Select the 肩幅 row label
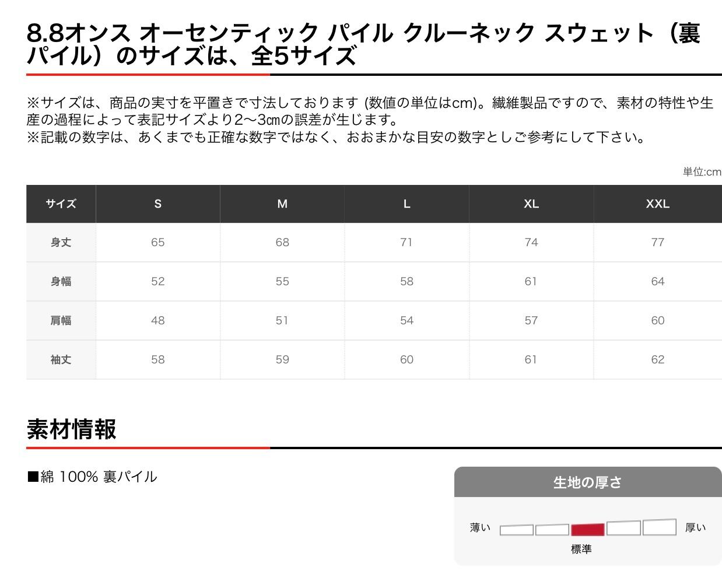722x588 pixels. [x=61, y=320]
